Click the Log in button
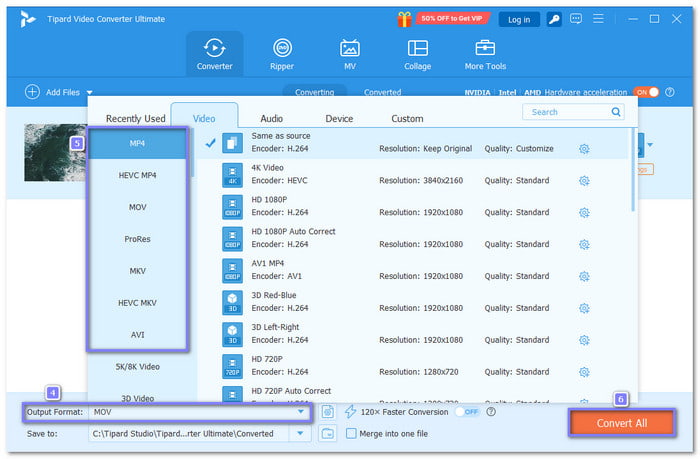This screenshot has height=459, width=700. (519, 19)
